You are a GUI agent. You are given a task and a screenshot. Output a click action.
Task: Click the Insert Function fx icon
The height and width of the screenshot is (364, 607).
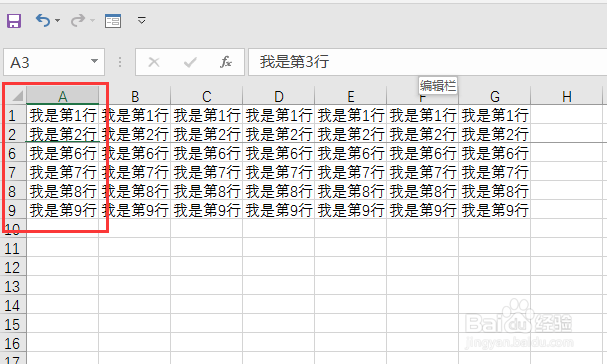(x=226, y=62)
